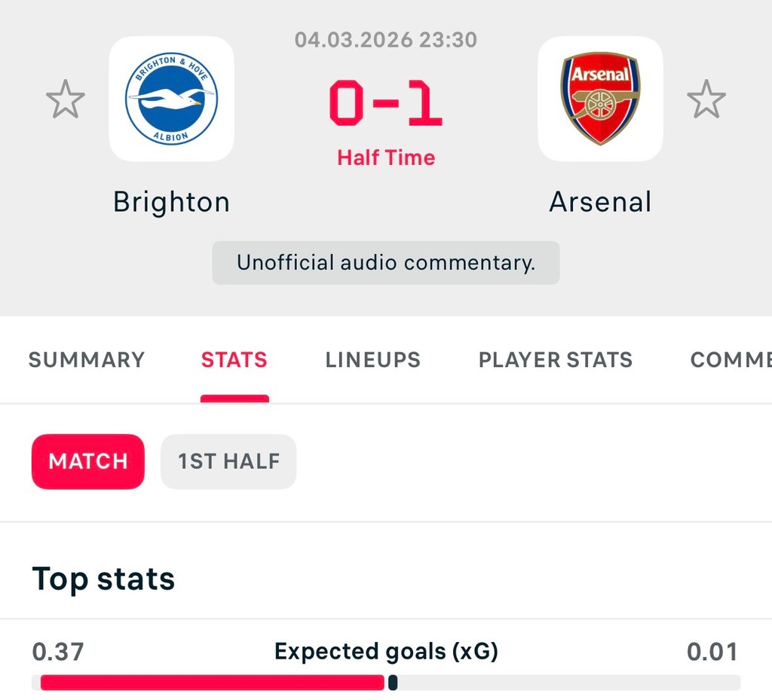The width and height of the screenshot is (772, 700).
Task: Favorite Arsenal with the right star icon
Action: [x=706, y=100]
